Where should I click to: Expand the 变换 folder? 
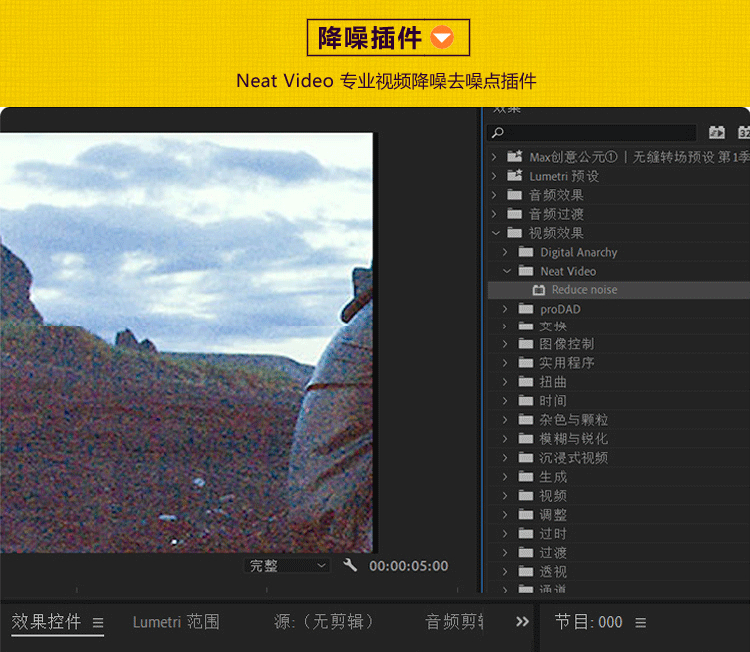505,326
